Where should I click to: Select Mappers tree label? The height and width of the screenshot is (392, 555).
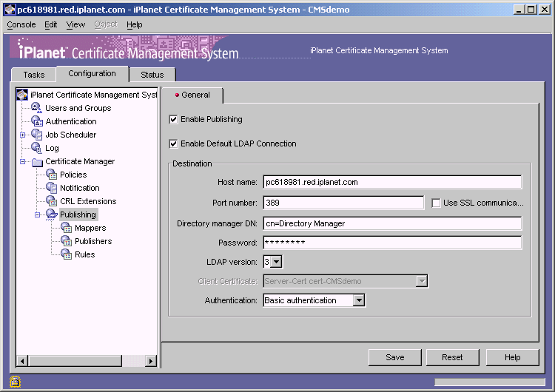click(90, 228)
